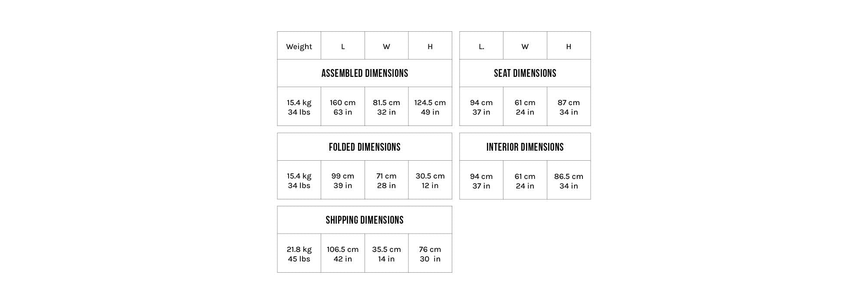Select the 81.5 cm assembled width cell

pyautogui.click(x=386, y=107)
